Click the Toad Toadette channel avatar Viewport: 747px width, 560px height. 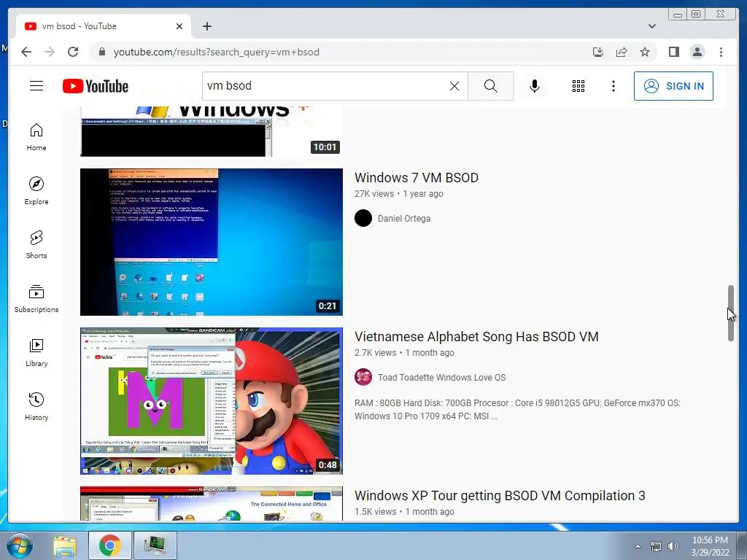point(363,377)
